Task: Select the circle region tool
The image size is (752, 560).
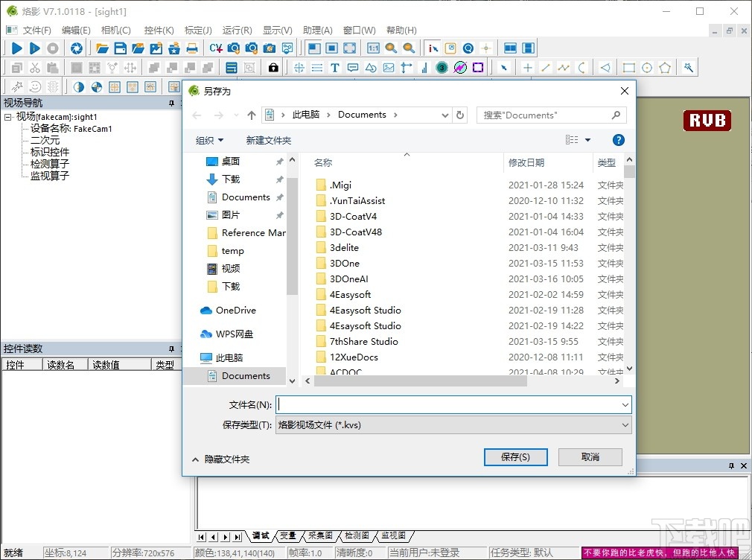Action: tap(647, 68)
